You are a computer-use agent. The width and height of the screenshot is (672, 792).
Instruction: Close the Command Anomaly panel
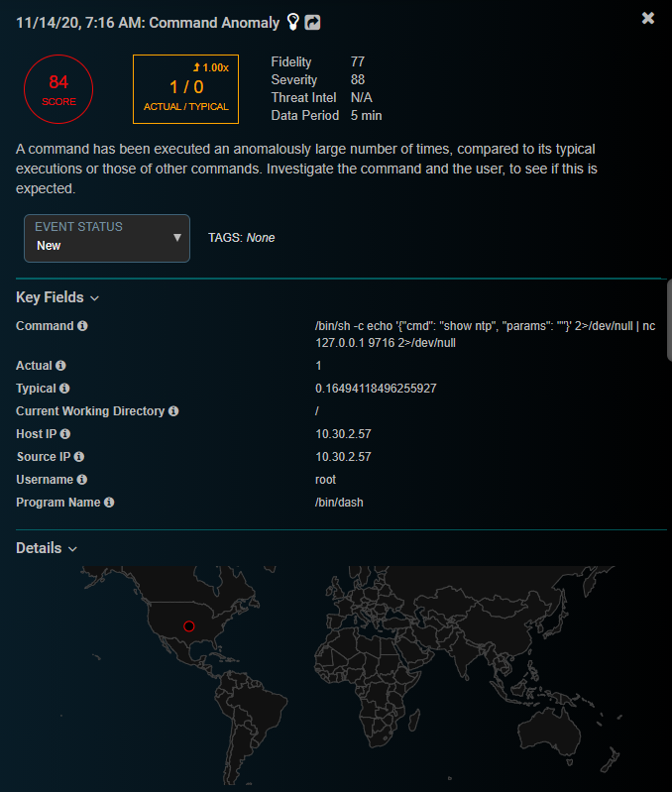648,18
